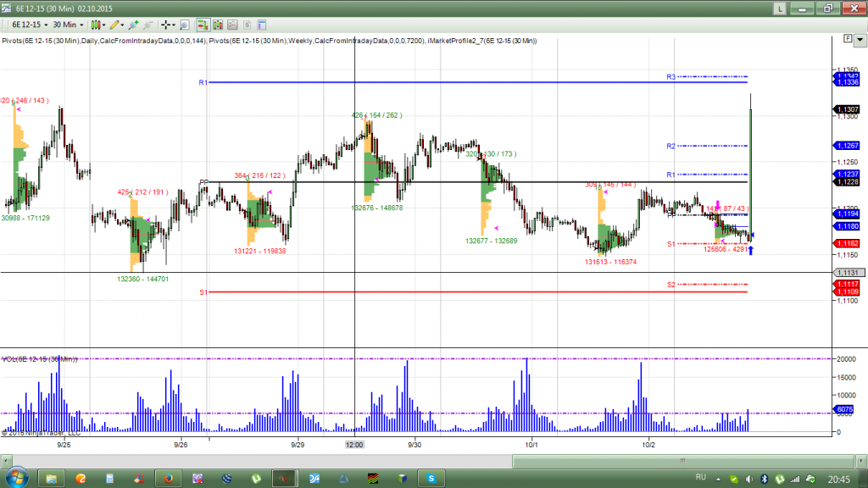
Task: Click the 12:00 time marker on axis
Action: click(353, 444)
